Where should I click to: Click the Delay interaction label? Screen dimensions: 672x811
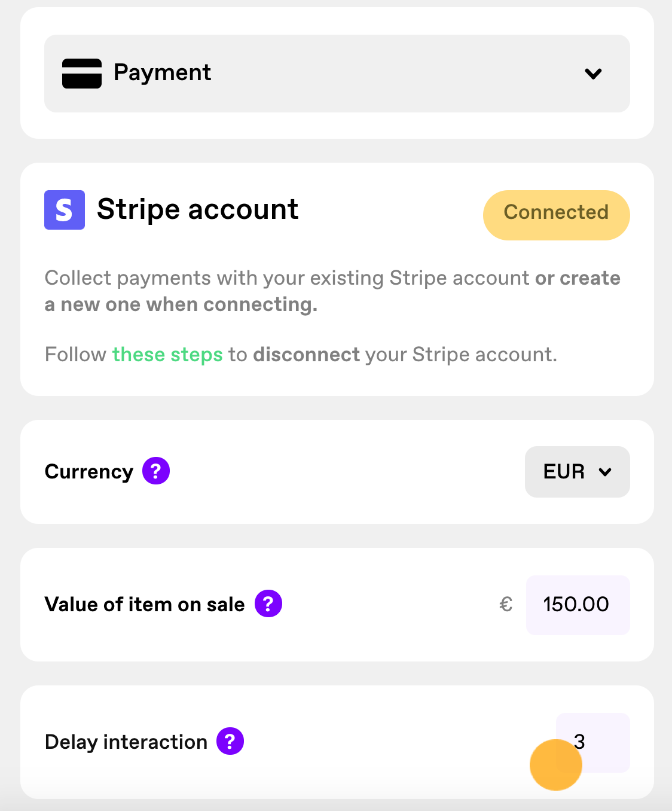pyautogui.click(x=126, y=742)
